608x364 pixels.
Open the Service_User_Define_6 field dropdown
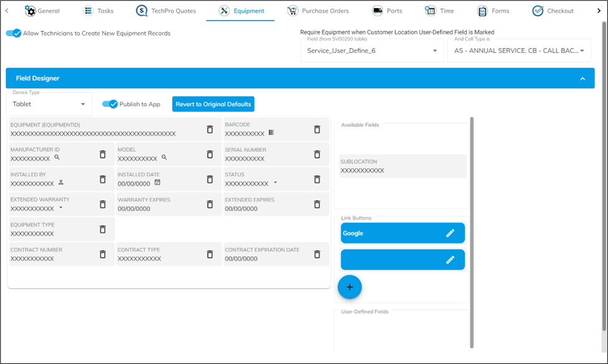click(434, 51)
